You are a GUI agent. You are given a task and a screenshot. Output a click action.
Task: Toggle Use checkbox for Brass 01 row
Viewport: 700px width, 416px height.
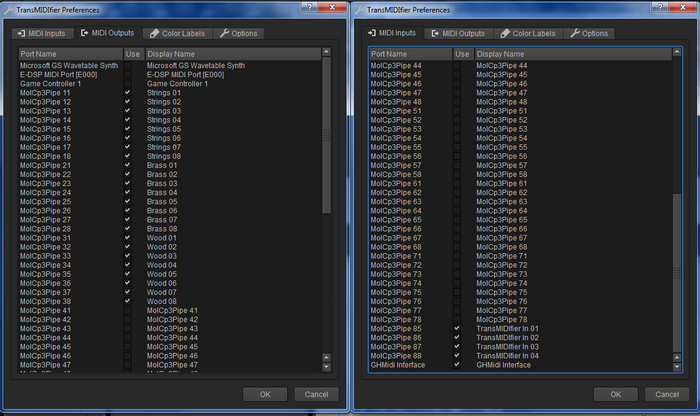coord(128,165)
